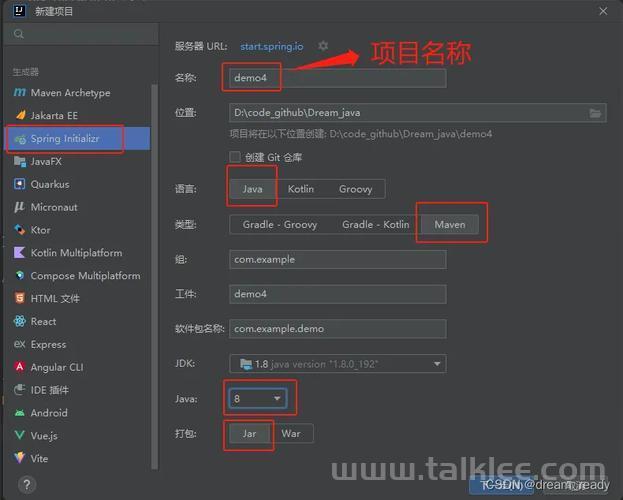Click the React atom icon

(x=19, y=321)
